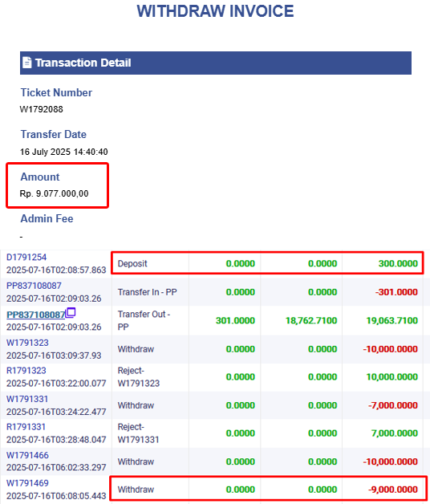Open withdraw ticket W1791331

coord(27,399)
